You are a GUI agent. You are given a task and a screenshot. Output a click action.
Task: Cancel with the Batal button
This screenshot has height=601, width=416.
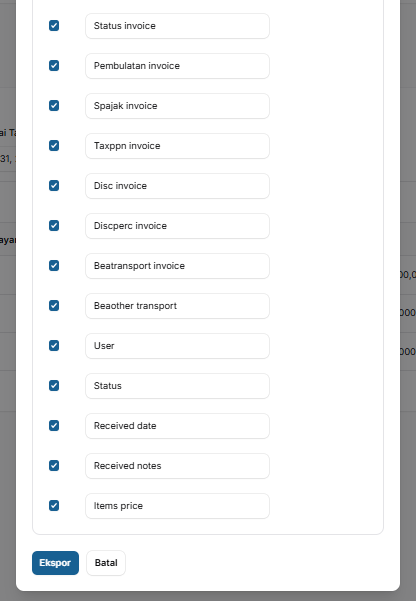click(106, 563)
